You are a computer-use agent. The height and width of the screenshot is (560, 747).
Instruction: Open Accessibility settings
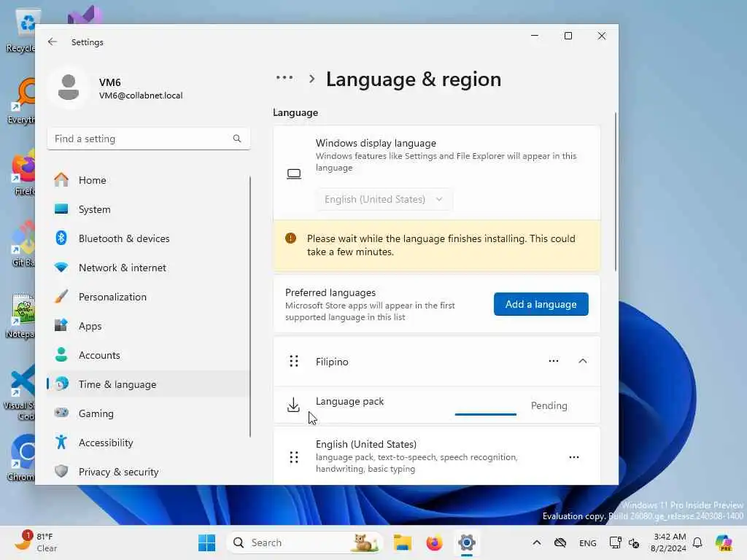click(x=149, y=443)
